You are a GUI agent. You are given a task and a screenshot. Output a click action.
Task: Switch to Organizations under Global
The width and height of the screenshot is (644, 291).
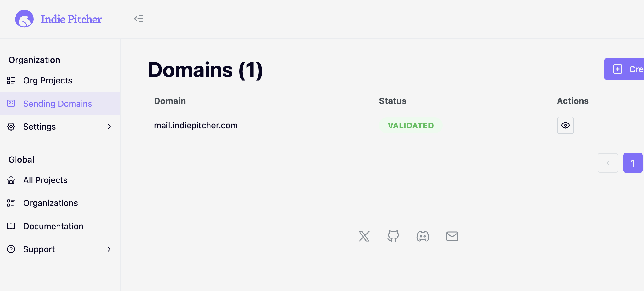click(x=50, y=203)
